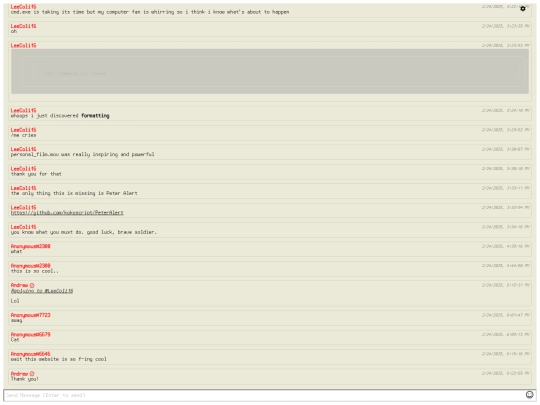Click badge icon beside Andrew's Lol reply
The height and width of the screenshot is (405, 540).
point(32,285)
